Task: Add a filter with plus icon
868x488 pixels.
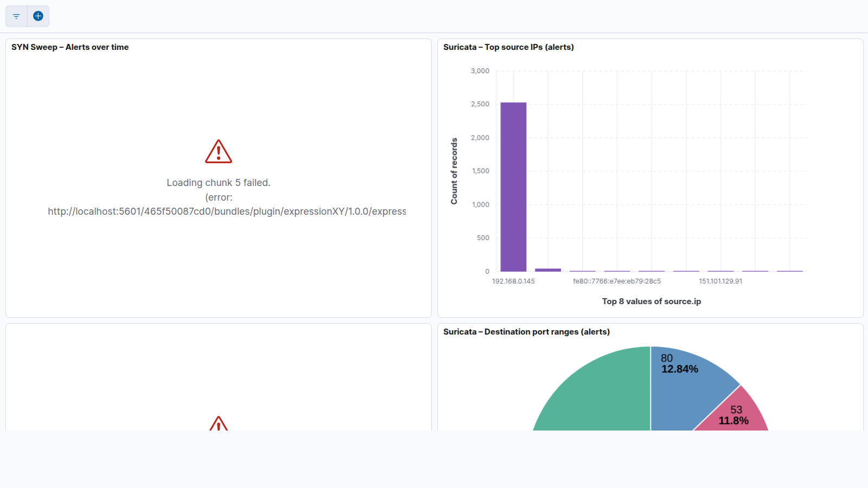Action: (x=38, y=16)
